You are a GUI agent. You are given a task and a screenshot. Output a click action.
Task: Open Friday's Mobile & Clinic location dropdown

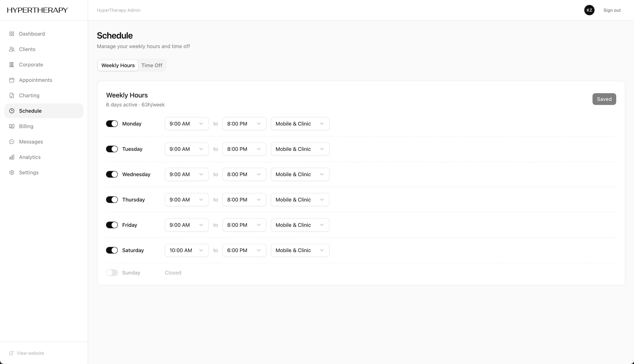[x=300, y=225]
